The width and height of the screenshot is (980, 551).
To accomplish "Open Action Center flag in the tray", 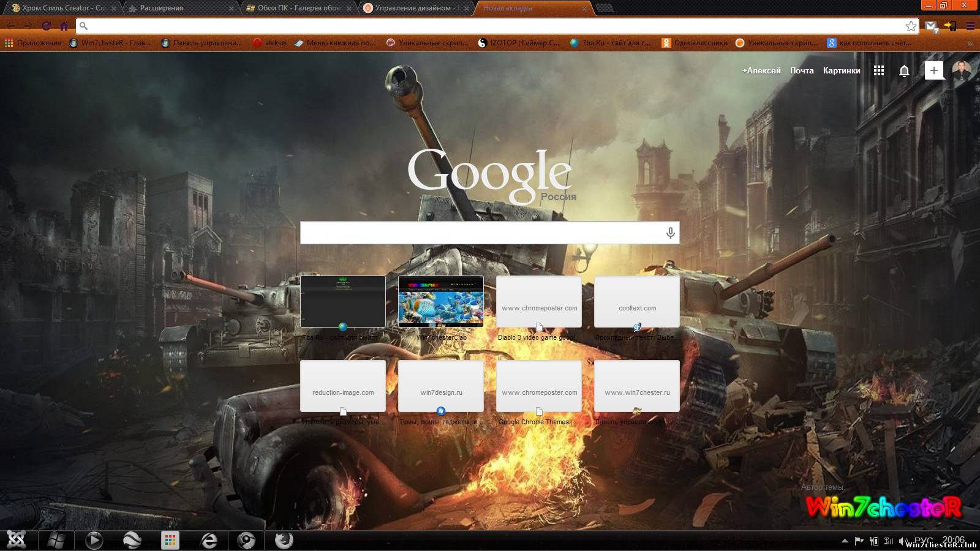I will pyautogui.click(x=859, y=541).
